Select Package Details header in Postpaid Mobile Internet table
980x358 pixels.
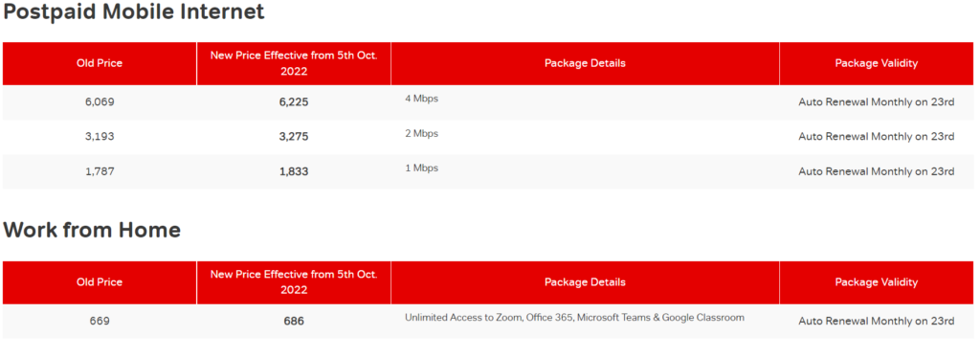pos(585,63)
